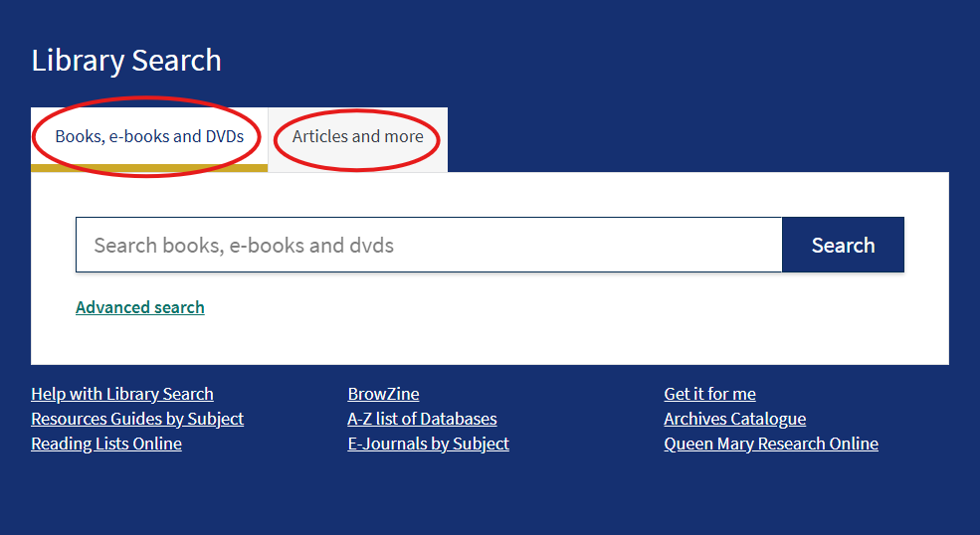
Task: Open the Get it for me link
Action: click(710, 394)
